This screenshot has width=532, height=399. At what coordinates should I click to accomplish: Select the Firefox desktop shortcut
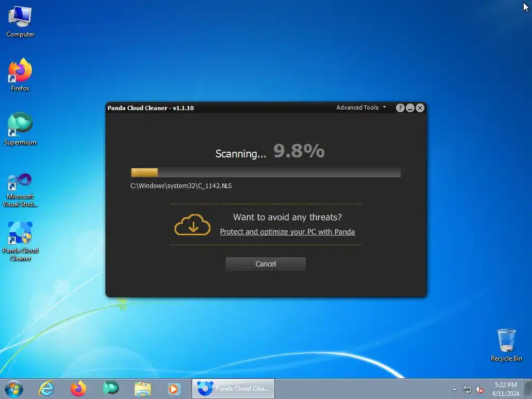(20, 75)
